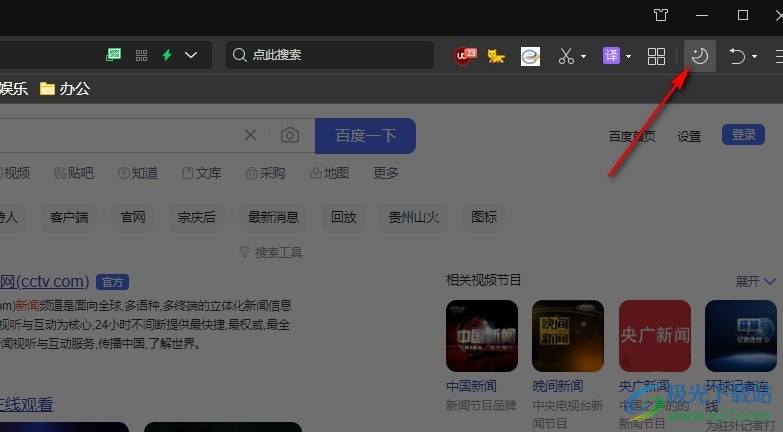Expand the screenshot tool dropdown arrow
Screen dimensions: 783x432
click(x=583, y=56)
